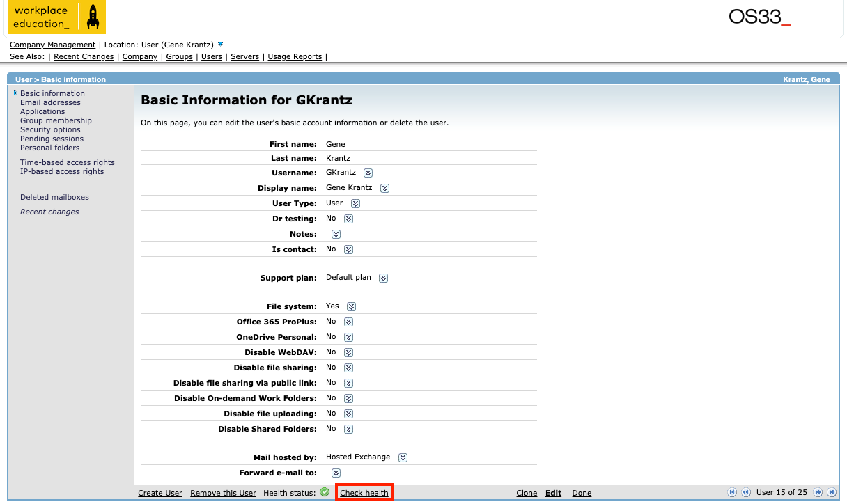Viewport: 847px width, 504px height.
Task: Click the workplace education rocket logo
Action: click(x=56, y=18)
